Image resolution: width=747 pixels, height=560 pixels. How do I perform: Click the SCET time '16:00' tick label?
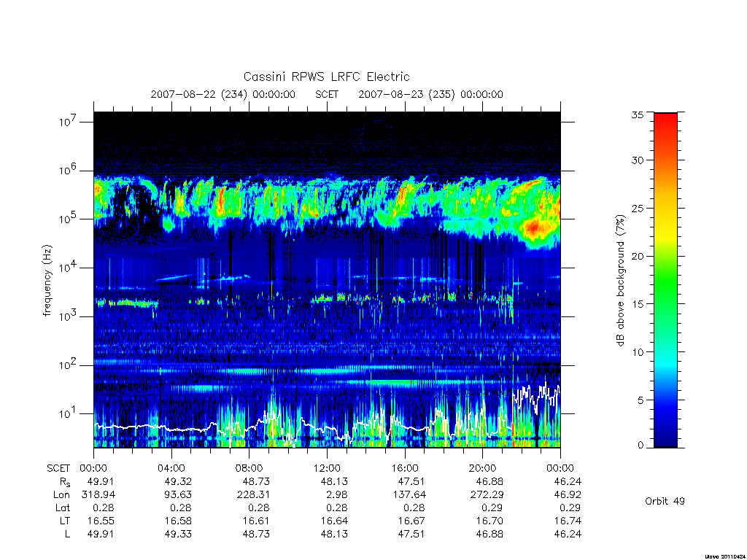[404, 468]
